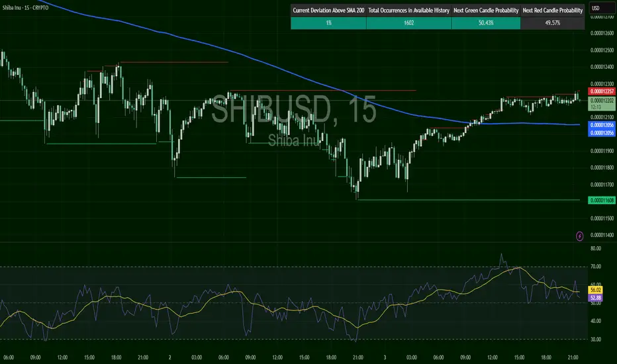Viewport: 617px width, 364px height.
Task: Click the 30.00 RSI axis label
Action: [596, 340]
